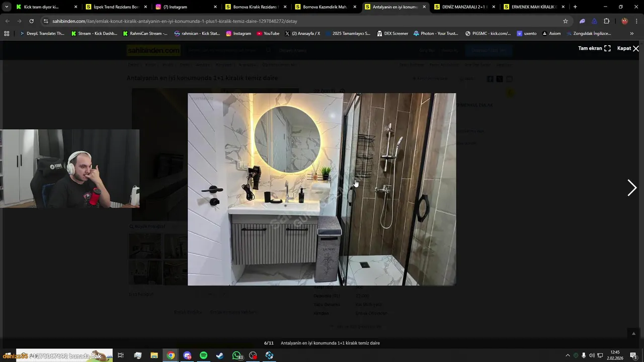Close the Antalyanin en iyi konumunda tab
This screenshot has height=362, width=644.
click(424, 7)
